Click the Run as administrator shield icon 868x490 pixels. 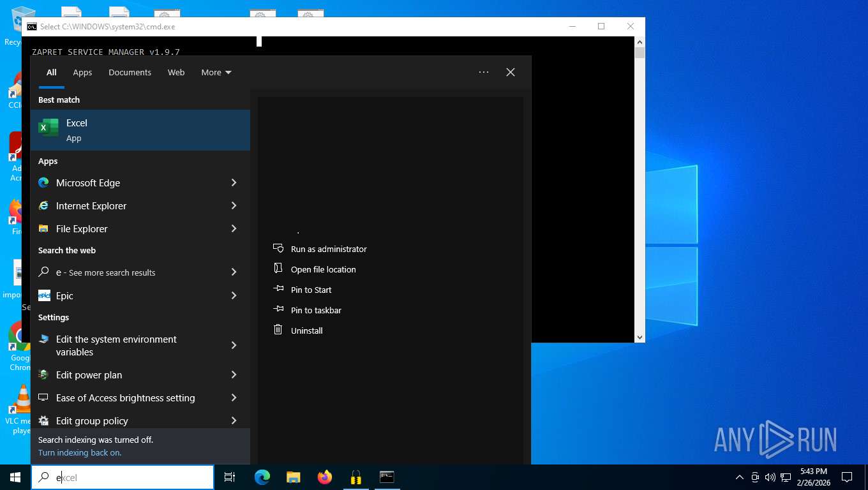pos(278,248)
